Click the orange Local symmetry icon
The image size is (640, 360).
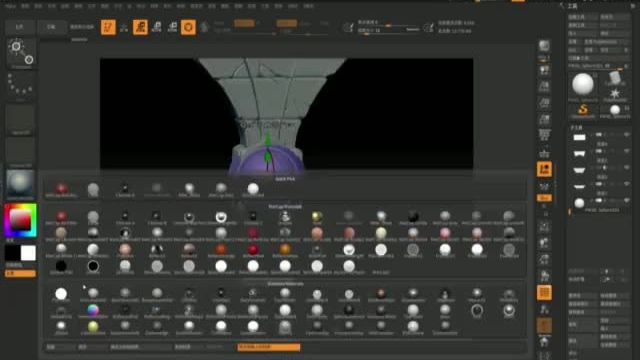click(544, 169)
